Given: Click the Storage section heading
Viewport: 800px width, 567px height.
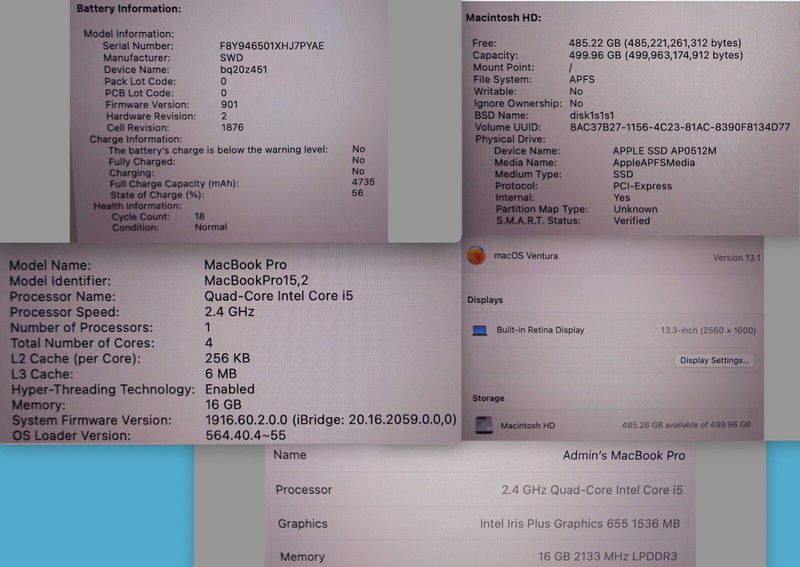Looking at the screenshot, I should tap(488, 398).
